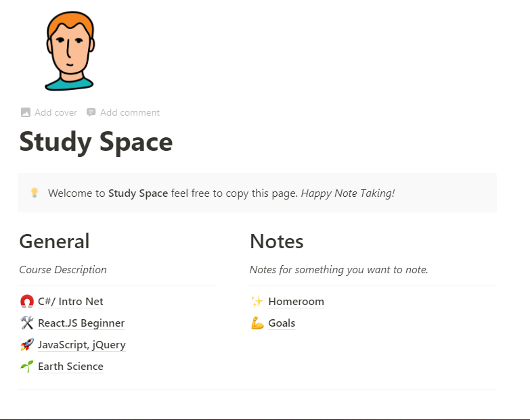Viewport: 530px width, 420px height.
Task: Click the Add cover image icon
Action: (26, 112)
